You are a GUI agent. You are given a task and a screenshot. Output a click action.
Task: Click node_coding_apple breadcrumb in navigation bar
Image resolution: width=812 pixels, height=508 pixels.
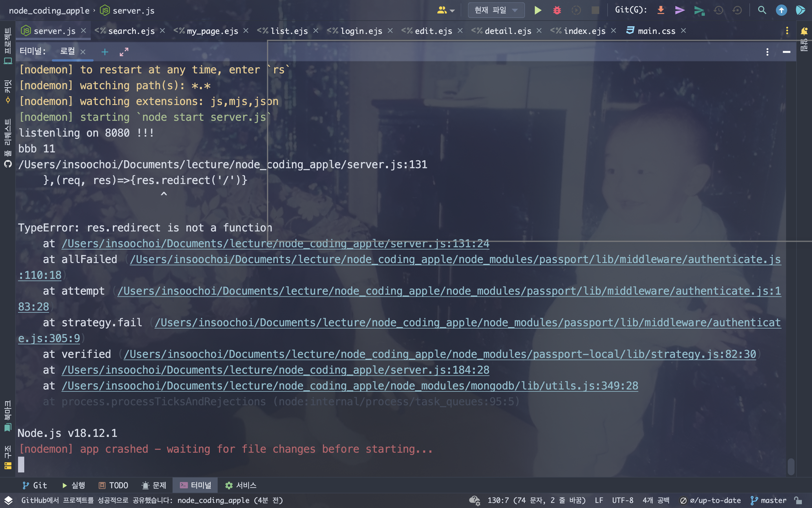[49, 10]
